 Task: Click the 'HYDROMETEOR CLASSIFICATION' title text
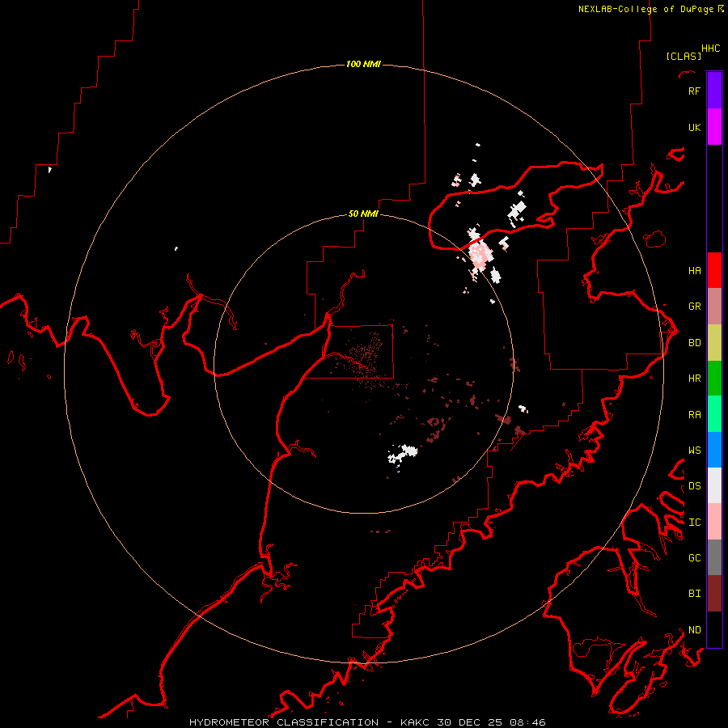click(284, 722)
